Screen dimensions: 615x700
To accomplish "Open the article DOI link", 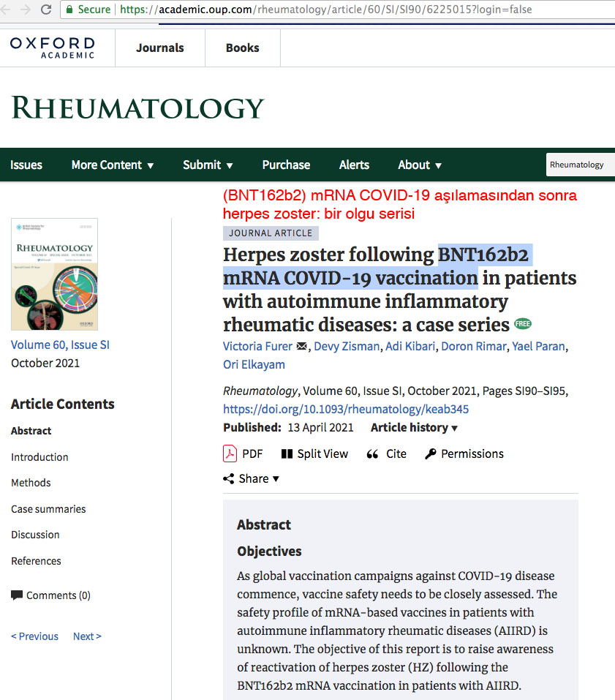I will coord(346,409).
